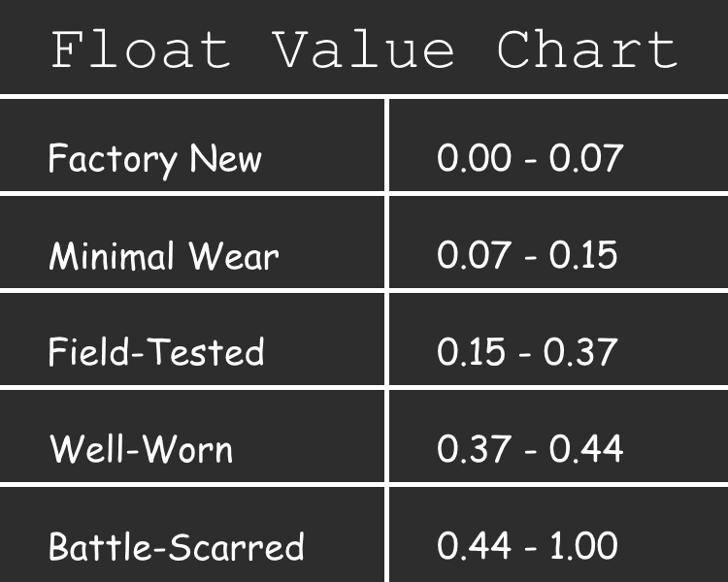Click the word "Chart" in the title
Viewport: 728px width, 582px height.
click(586, 48)
